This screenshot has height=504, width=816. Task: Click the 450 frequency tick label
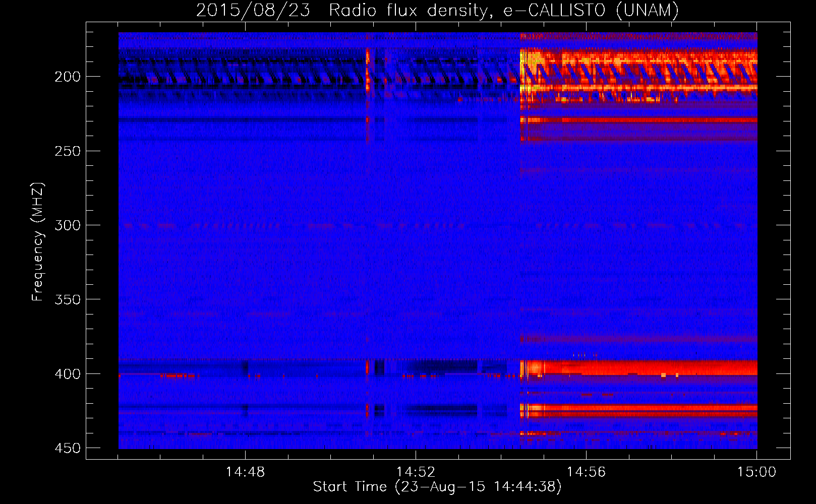click(67, 448)
